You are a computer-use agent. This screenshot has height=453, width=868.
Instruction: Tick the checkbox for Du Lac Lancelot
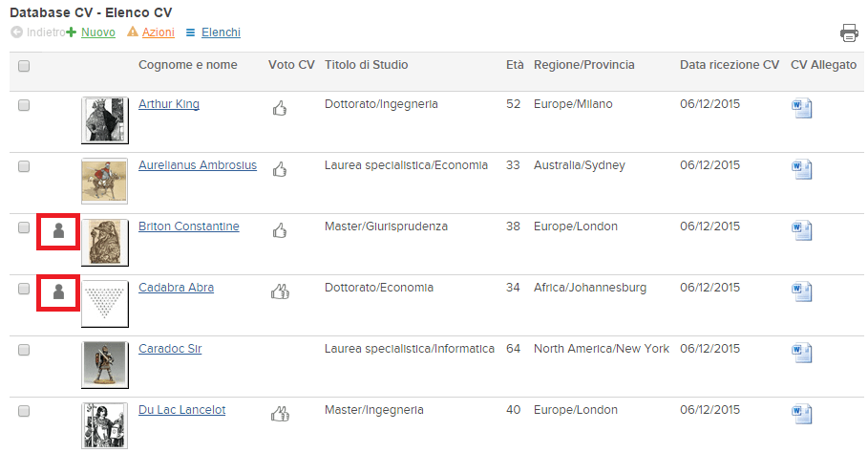(24, 411)
